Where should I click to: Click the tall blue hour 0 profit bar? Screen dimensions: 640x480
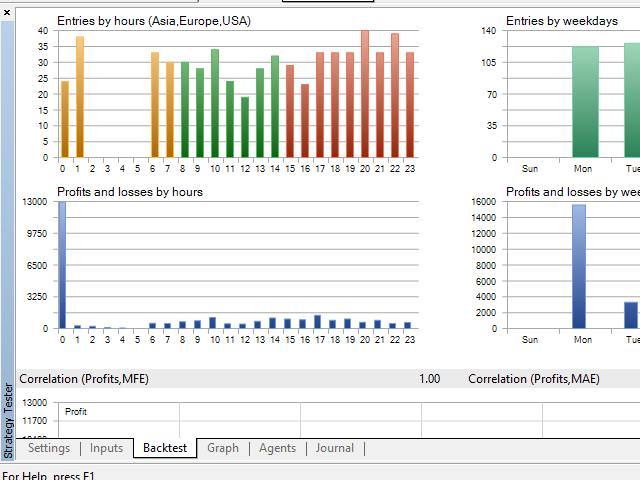tap(62, 265)
